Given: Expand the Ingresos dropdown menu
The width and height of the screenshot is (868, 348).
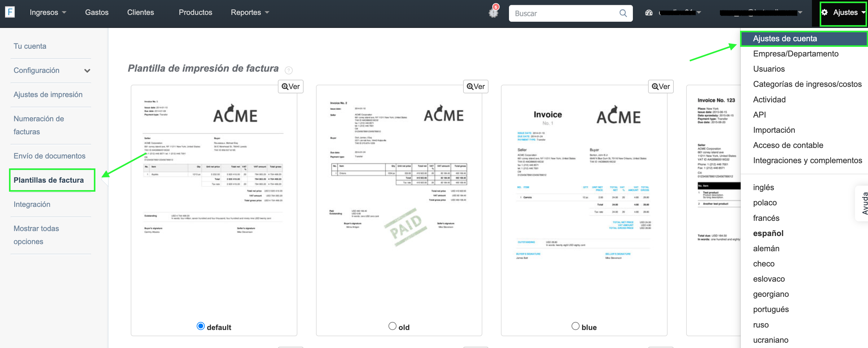Looking at the screenshot, I should pyautogui.click(x=48, y=12).
